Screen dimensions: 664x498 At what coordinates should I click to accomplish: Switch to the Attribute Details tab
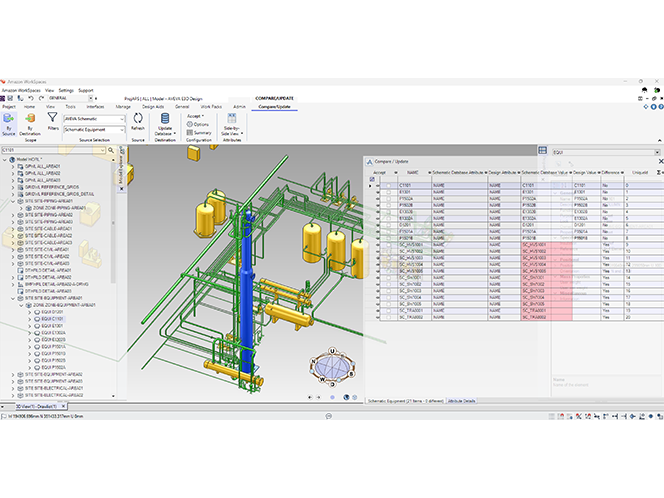461,400
